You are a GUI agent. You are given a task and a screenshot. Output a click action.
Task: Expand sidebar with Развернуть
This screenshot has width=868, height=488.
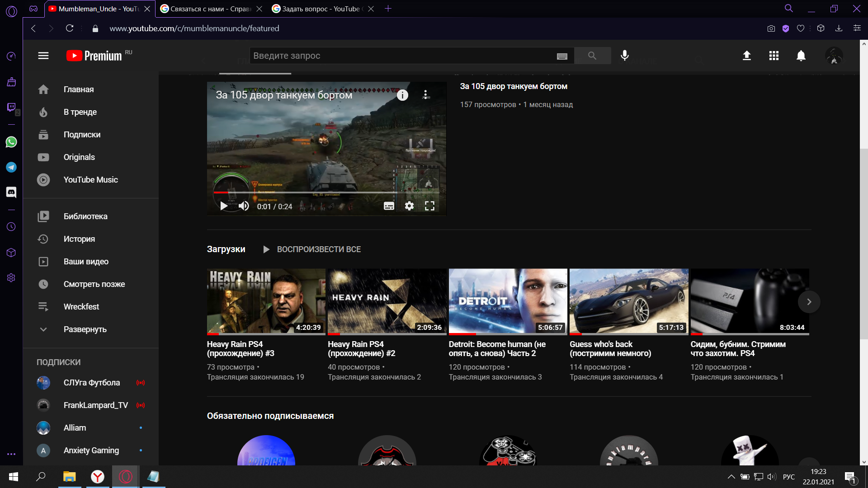(90, 329)
